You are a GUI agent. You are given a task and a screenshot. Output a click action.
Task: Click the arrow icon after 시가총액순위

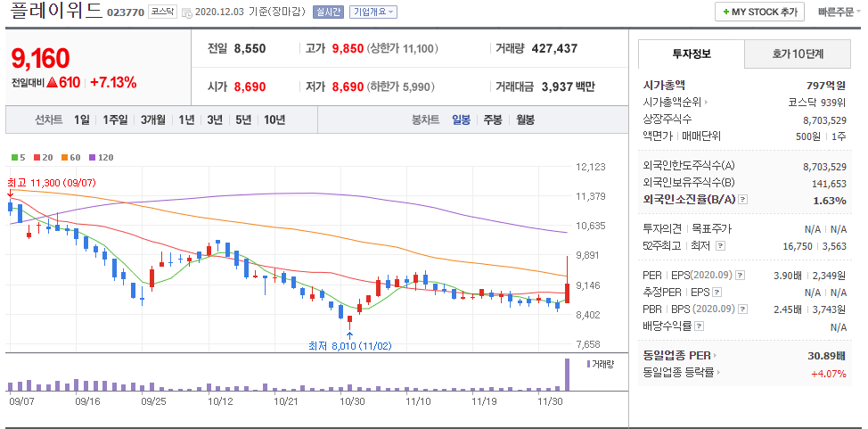(706, 103)
